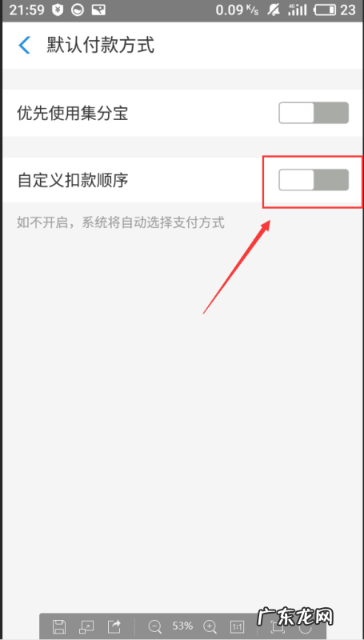This screenshot has width=364, height=640.
Task: Click the open-in-new-window icon in viewer toolbar
Action: (x=86, y=626)
